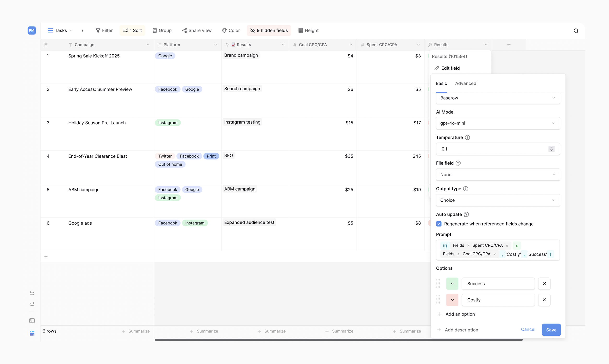Adjust row Height settings

[308, 30]
